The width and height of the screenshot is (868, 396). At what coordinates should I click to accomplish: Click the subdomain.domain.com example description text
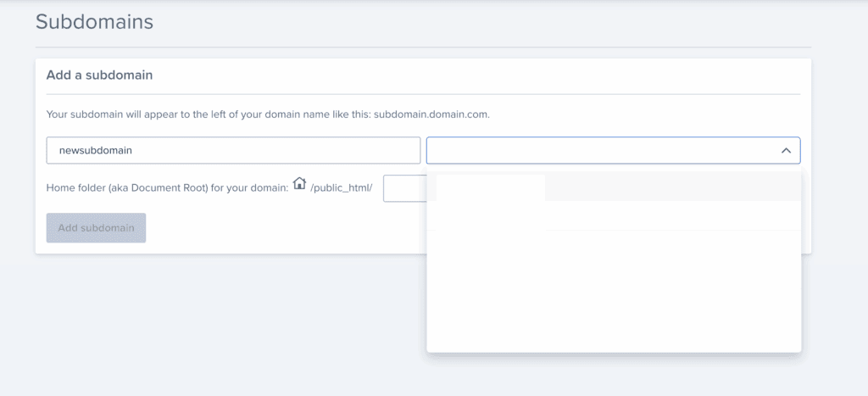[268, 115]
